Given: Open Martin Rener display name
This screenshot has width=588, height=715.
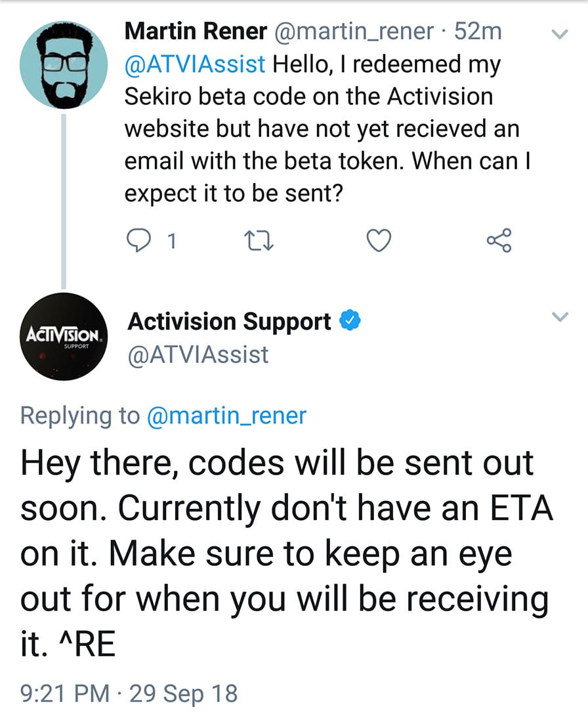Looking at the screenshot, I should coord(196,32).
